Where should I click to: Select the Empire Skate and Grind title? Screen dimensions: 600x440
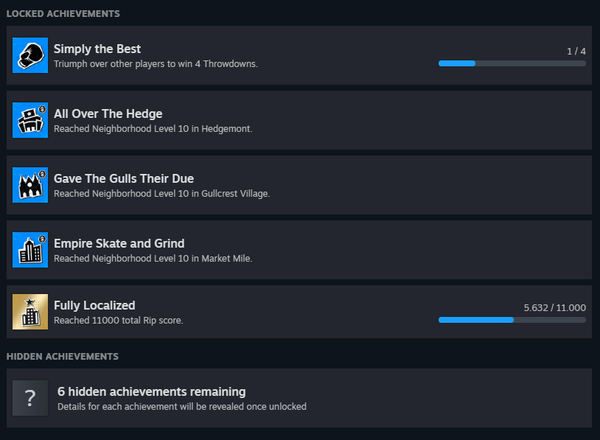(119, 243)
